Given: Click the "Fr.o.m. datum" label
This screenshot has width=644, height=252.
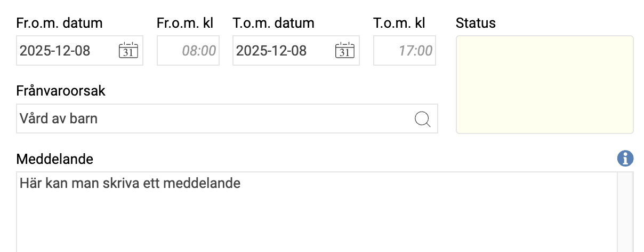Looking at the screenshot, I should (60, 23).
